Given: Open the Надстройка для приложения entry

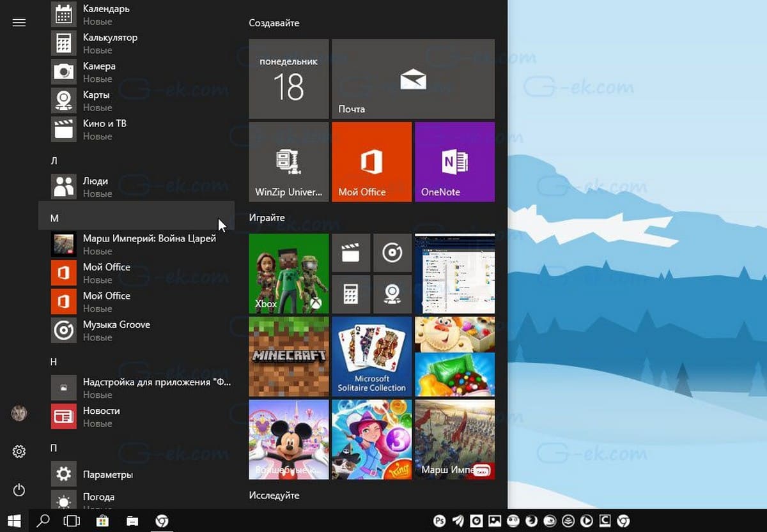Looking at the screenshot, I should tap(136, 388).
